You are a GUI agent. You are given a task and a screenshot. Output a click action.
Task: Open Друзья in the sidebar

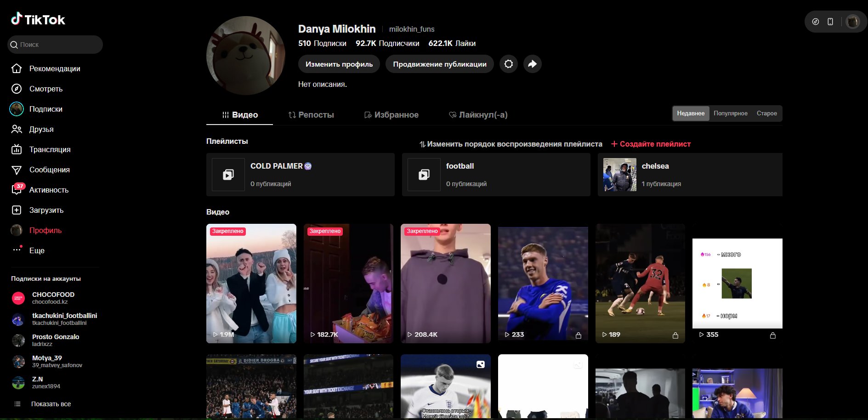coord(17,129)
